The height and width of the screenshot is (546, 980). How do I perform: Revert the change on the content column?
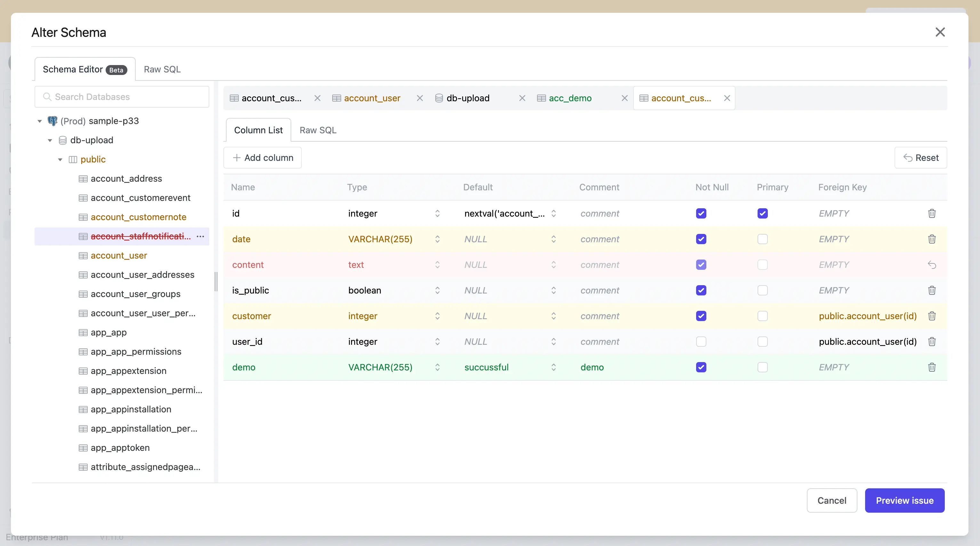(932, 264)
